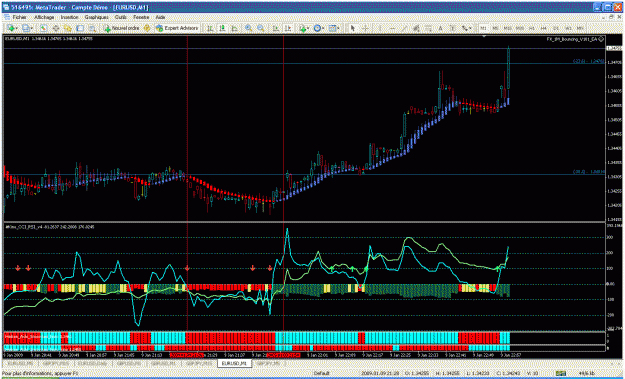Open the Fenêtre menu
Screen dimensions: 625x379
141,18
